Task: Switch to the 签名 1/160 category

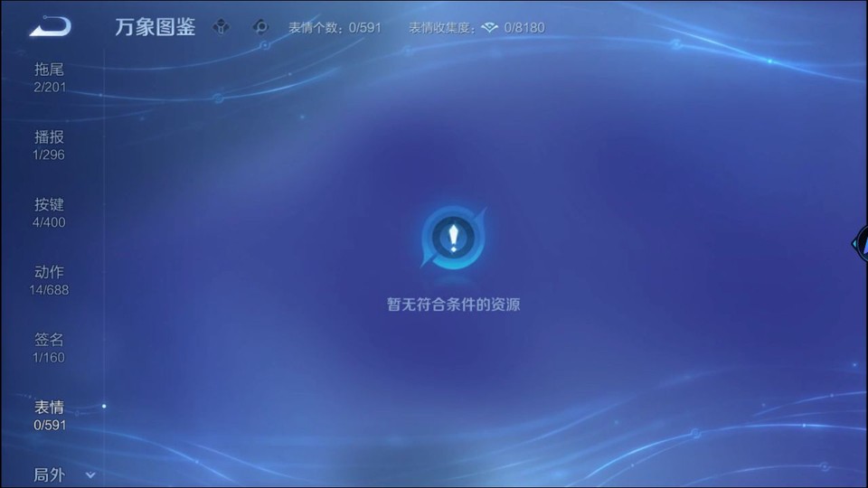Action: [x=49, y=347]
